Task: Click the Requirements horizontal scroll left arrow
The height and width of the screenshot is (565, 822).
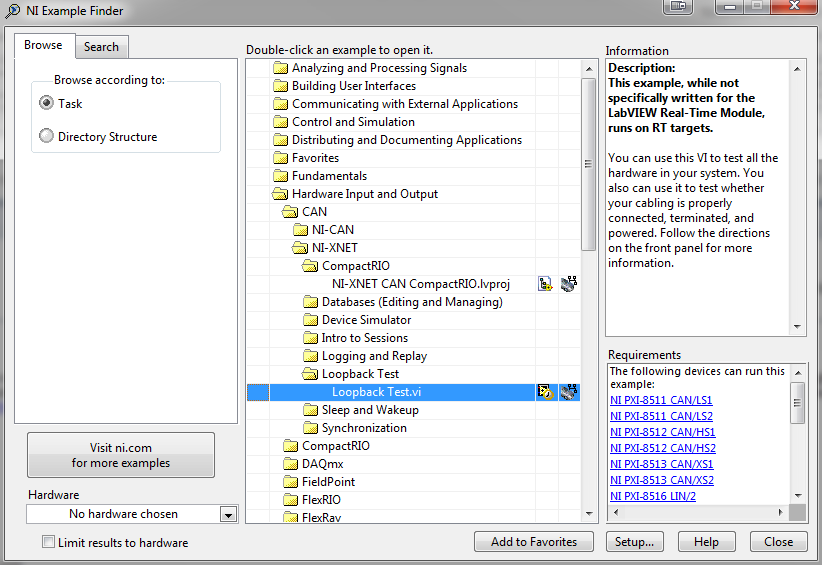Action: click(x=616, y=512)
